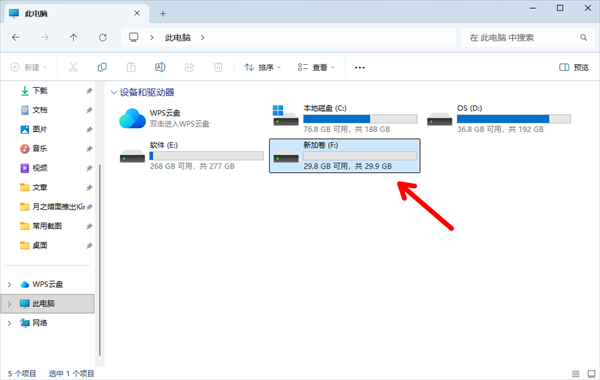Open 文章 folder in quick access
The width and height of the screenshot is (600, 380).
tap(40, 188)
